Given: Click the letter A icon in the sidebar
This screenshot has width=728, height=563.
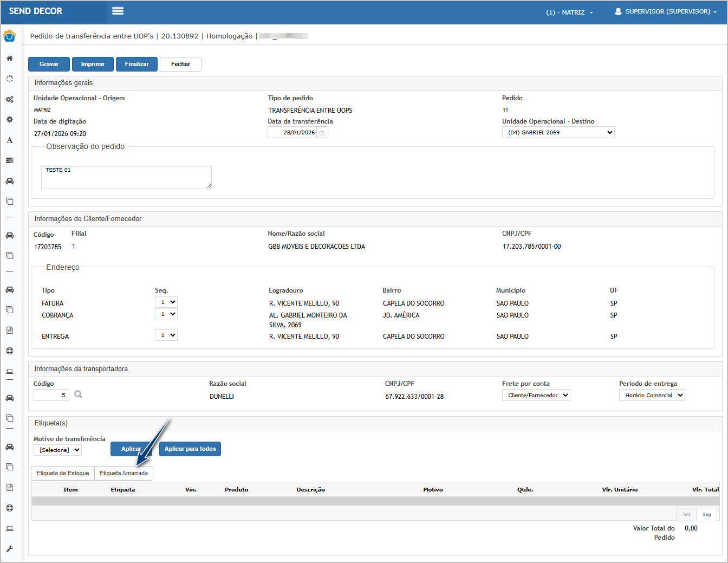Looking at the screenshot, I should coord(10,140).
